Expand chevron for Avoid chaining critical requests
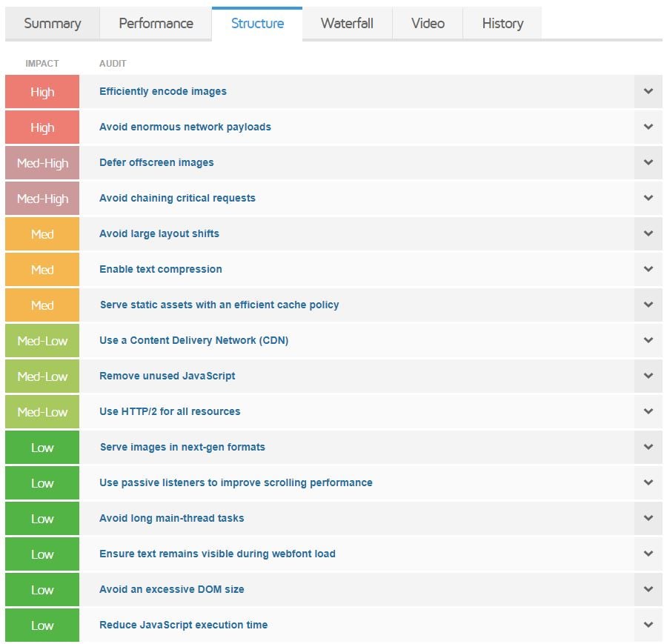Screen dimensions: 667x644 tap(648, 198)
